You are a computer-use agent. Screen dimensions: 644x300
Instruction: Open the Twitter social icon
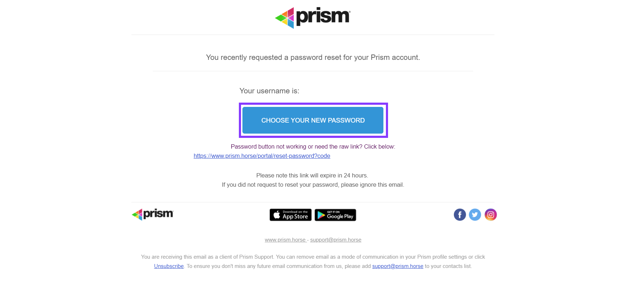tap(475, 214)
